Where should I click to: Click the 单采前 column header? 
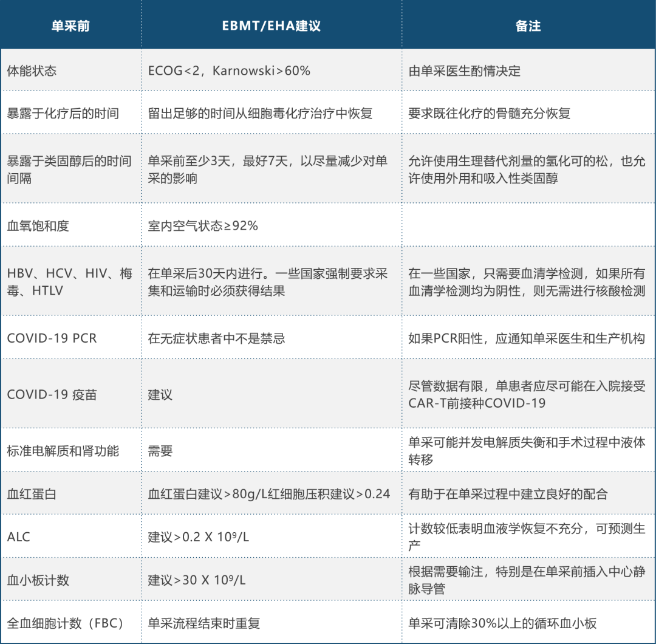pos(70,26)
